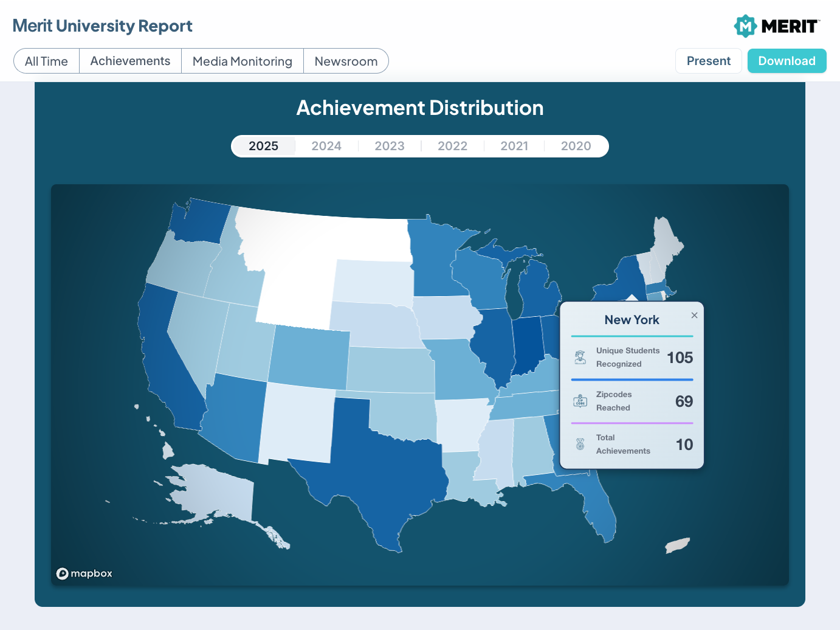This screenshot has width=840, height=630.
Task: Switch to the 2024 year option
Action: pos(326,146)
